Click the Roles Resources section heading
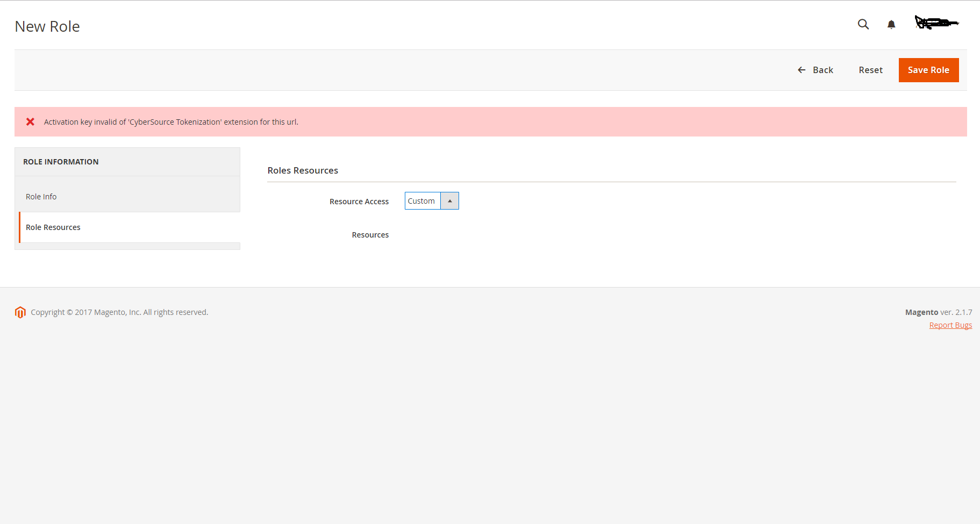Viewport: 980px width, 524px height. pos(303,170)
